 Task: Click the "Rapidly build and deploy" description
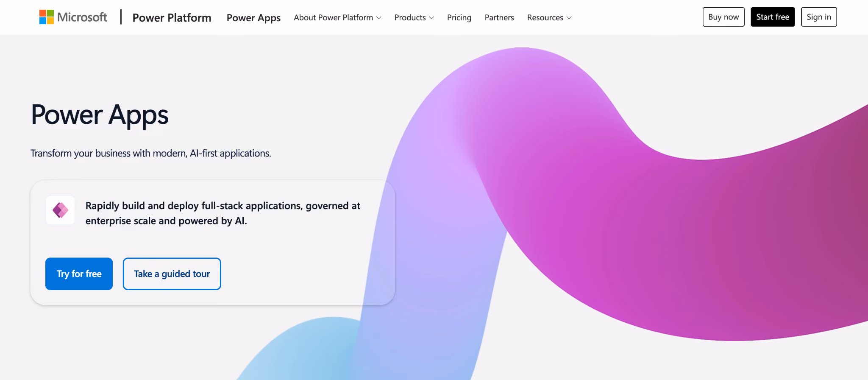pos(223,213)
